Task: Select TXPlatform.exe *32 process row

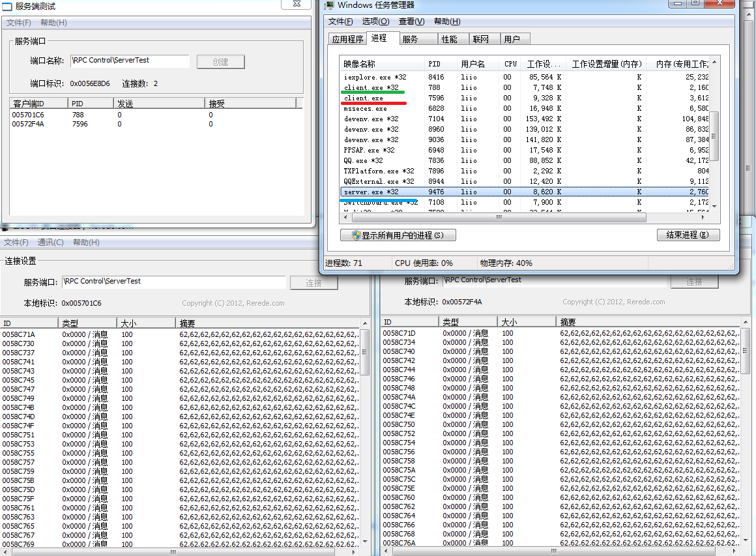Action: tap(525, 171)
